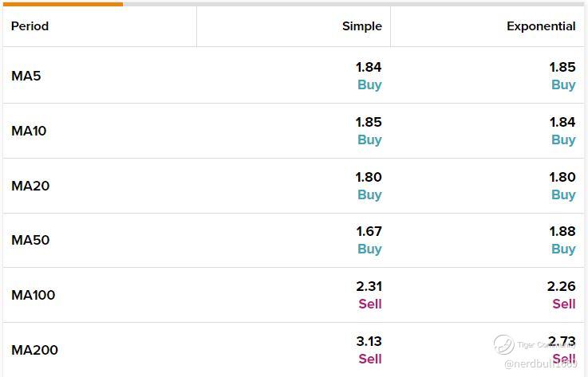Click the MA50 row label
588x377 pixels.
click(x=30, y=240)
